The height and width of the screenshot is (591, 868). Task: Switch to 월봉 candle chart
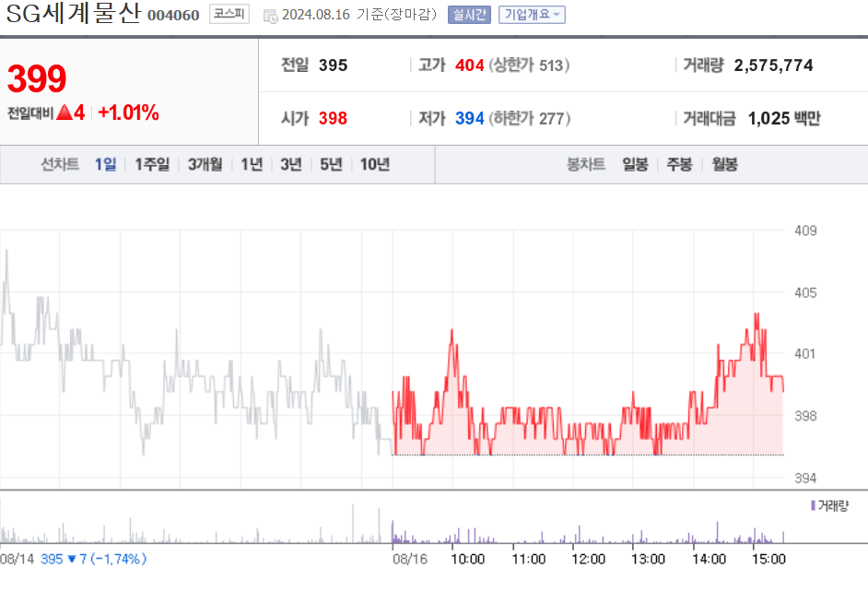(x=724, y=164)
